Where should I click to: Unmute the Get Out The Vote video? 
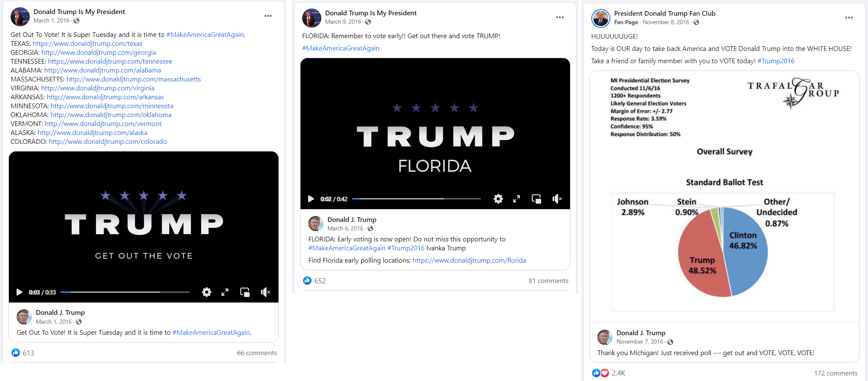[x=265, y=292]
